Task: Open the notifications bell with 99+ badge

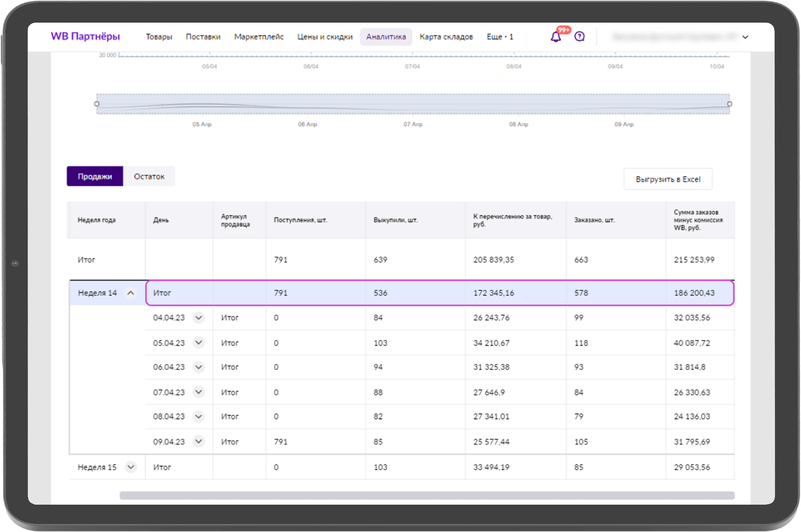Action: click(x=556, y=37)
